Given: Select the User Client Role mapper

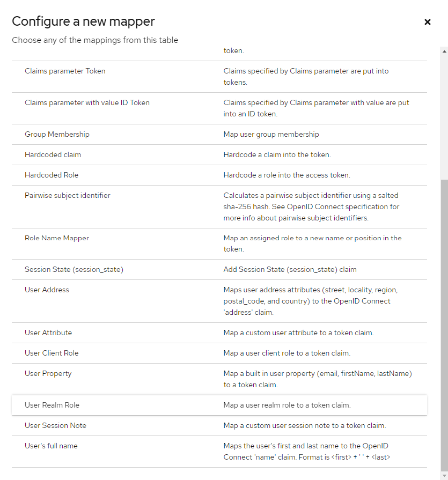Looking at the screenshot, I should tap(52, 353).
